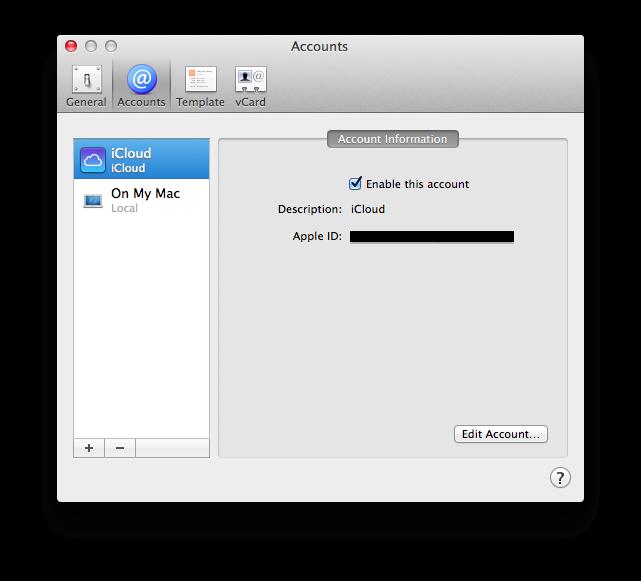Add a new account with plus button
641x581 pixels.
(89, 448)
